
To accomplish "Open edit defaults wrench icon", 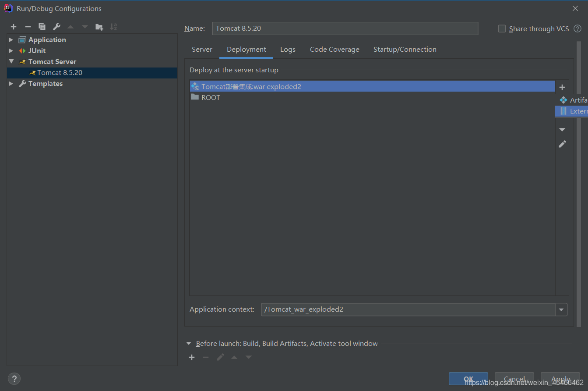I will click(x=56, y=27).
